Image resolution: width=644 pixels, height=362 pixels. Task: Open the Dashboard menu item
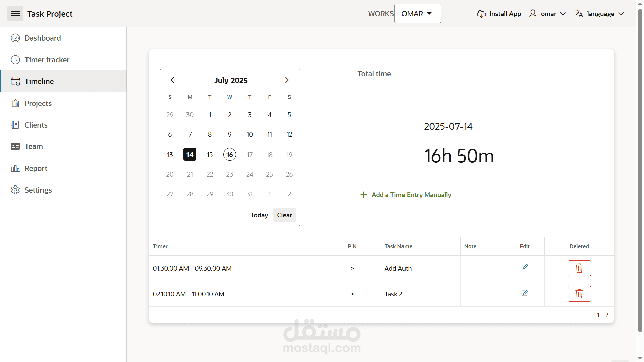tap(63, 38)
